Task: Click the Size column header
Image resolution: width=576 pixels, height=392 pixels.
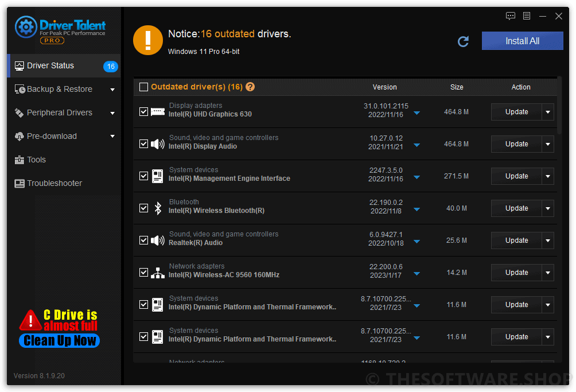Action: pos(457,87)
